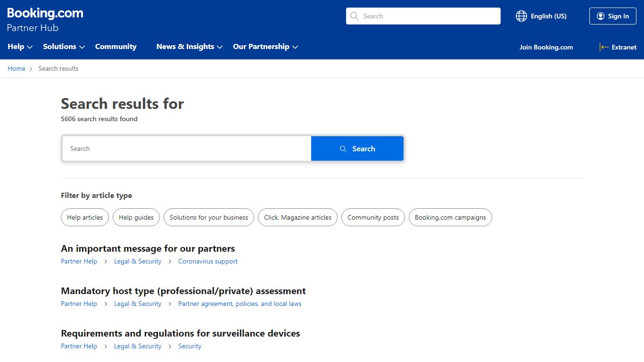Open the News & Insights menu
Viewport: 644px width, 362px height.
click(189, 47)
